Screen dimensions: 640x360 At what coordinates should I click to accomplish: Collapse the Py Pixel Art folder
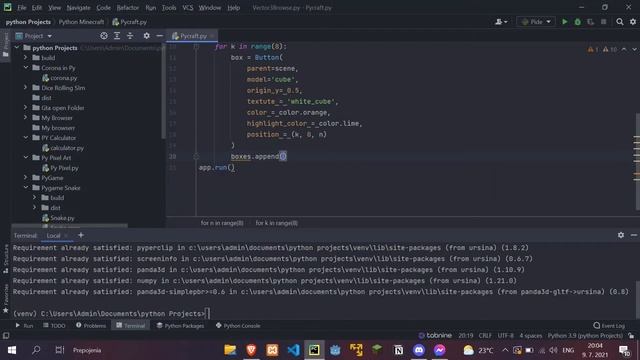[x=26, y=158]
